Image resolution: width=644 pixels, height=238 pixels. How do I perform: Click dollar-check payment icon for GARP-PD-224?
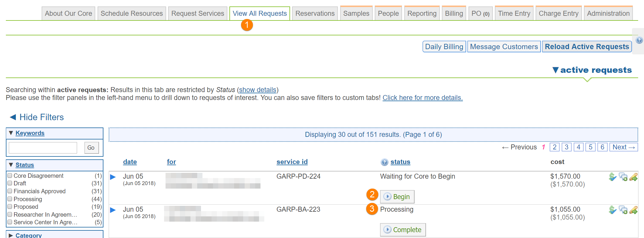point(612,177)
